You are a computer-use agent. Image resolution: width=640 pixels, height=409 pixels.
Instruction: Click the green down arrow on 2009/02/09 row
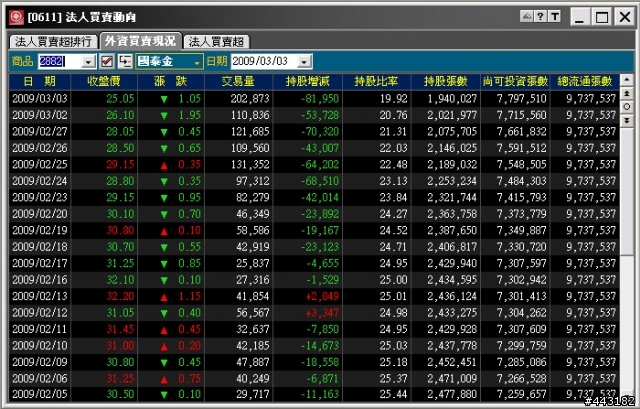[164, 363]
